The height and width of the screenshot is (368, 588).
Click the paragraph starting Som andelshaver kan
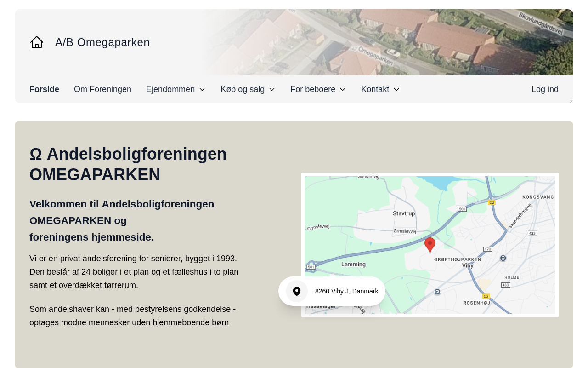tap(133, 316)
